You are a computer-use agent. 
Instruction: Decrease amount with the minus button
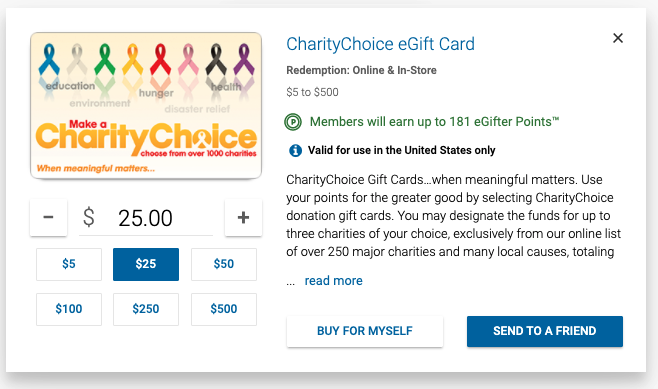click(48, 217)
